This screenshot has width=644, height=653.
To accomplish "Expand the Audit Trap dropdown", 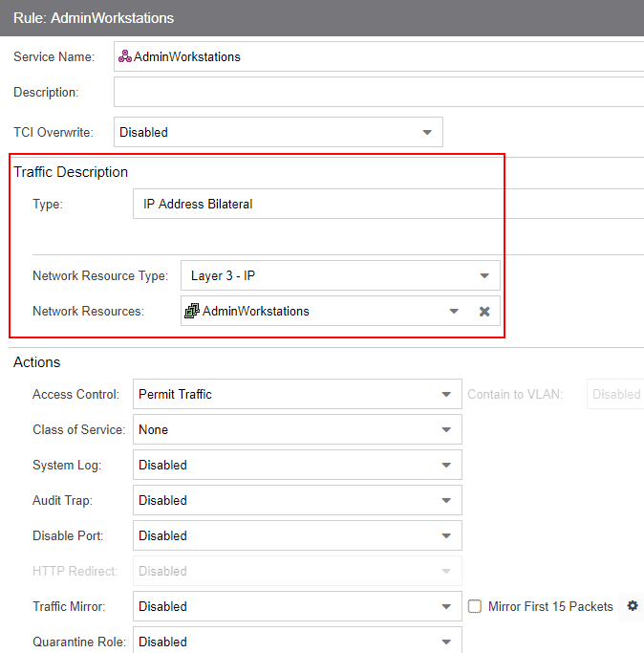I will point(446,500).
